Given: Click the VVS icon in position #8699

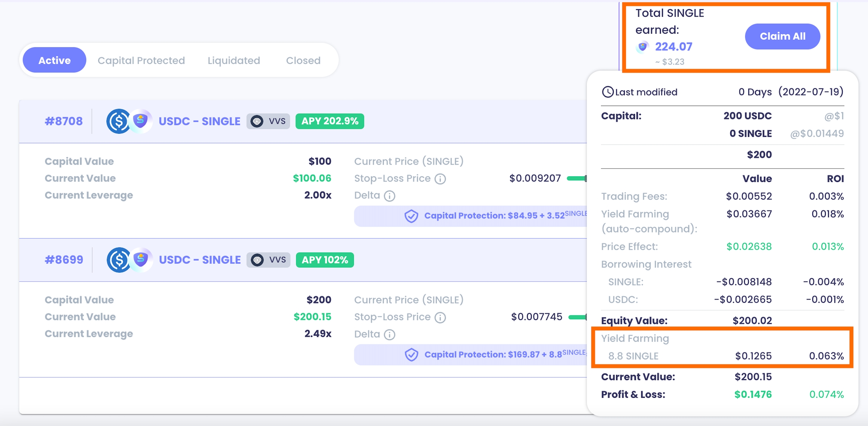Looking at the screenshot, I should (x=257, y=260).
